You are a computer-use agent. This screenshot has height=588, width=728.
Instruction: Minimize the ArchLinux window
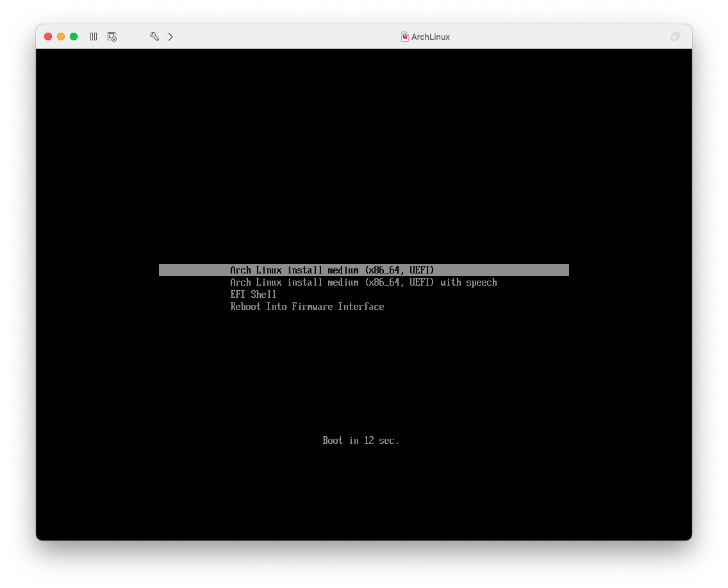(61, 37)
